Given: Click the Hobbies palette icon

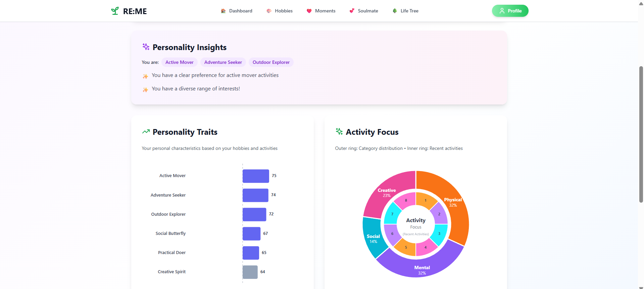Looking at the screenshot, I should click(269, 11).
